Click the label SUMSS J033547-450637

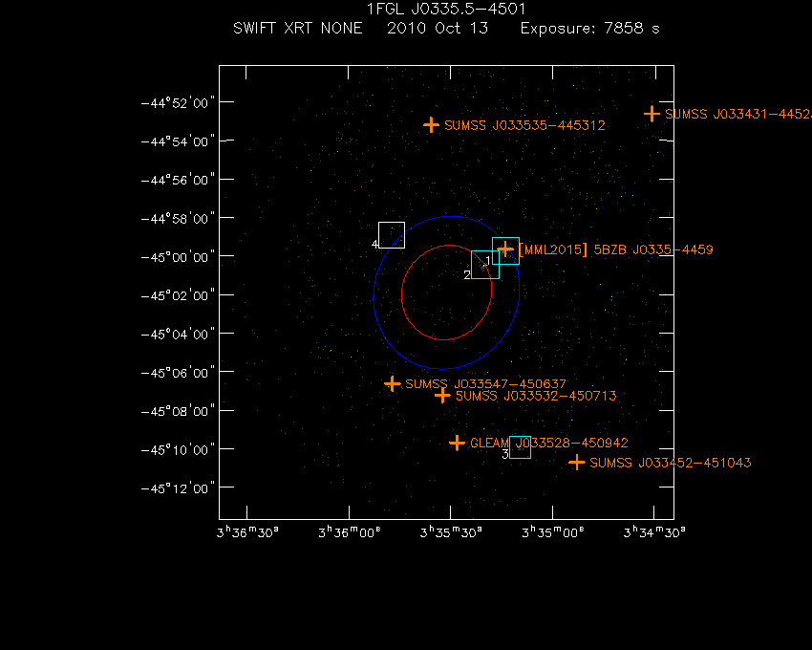(485, 384)
